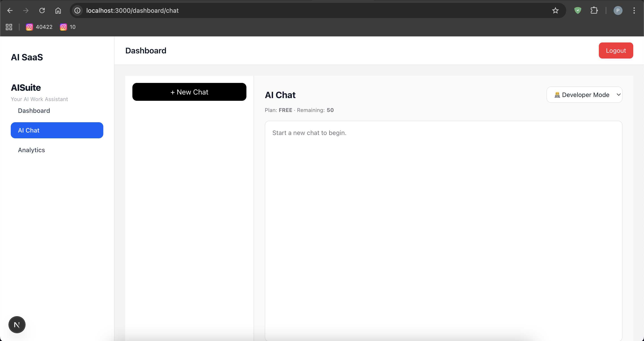Click the browser home icon
644x341 pixels.
coord(58,10)
